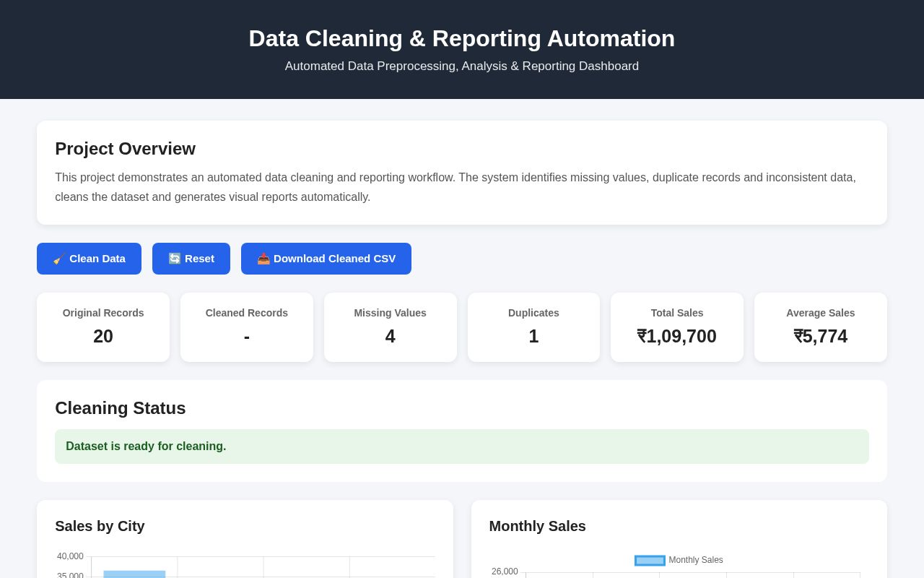
Task: Click the Monthly Sales legend label text
Action: (696, 561)
